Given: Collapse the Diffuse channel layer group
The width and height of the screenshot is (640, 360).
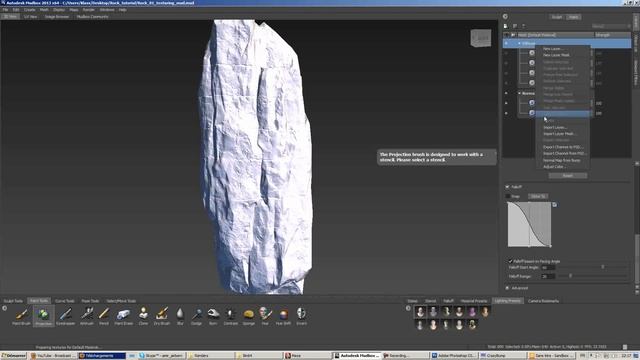Looking at the screenshot, I should (519, 43).
